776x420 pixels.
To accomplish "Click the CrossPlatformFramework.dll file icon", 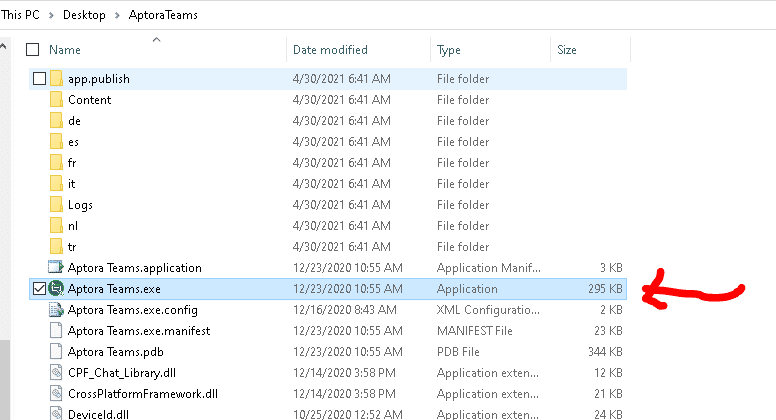I will click(x=56, y=394).
